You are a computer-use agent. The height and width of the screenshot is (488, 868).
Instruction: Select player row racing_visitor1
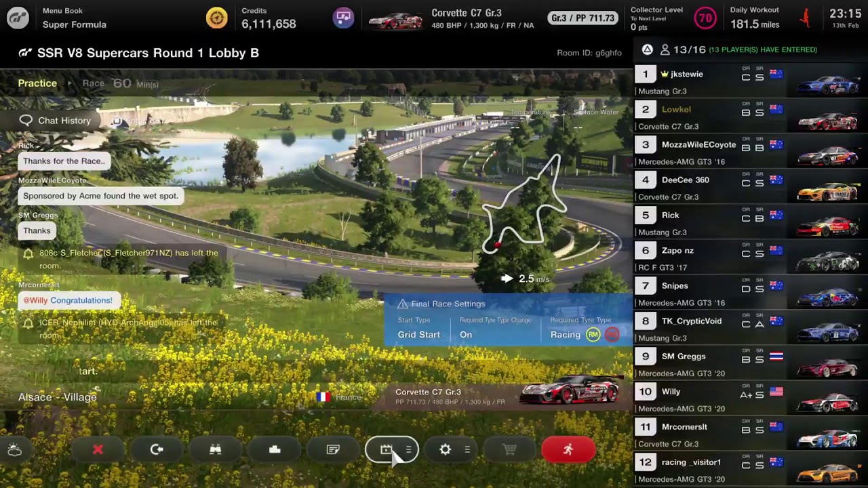tap(751, 469)
